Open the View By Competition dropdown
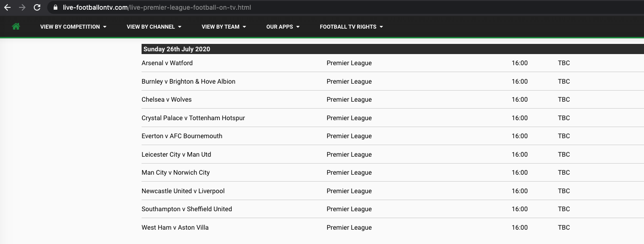Screen dimensions: 644x244 point(73,27)
